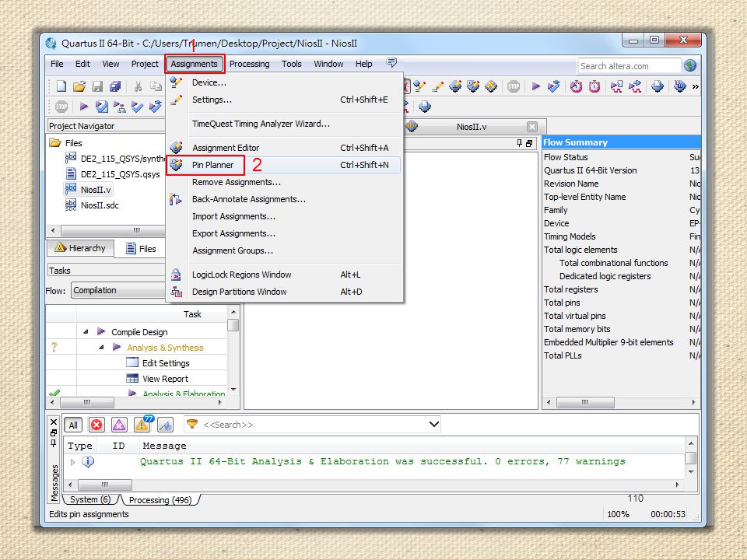Image resolution: width=747 pixels, height=560 pixels.
Task: Choose Device... from the menu
Action: [x=283, y=82]
